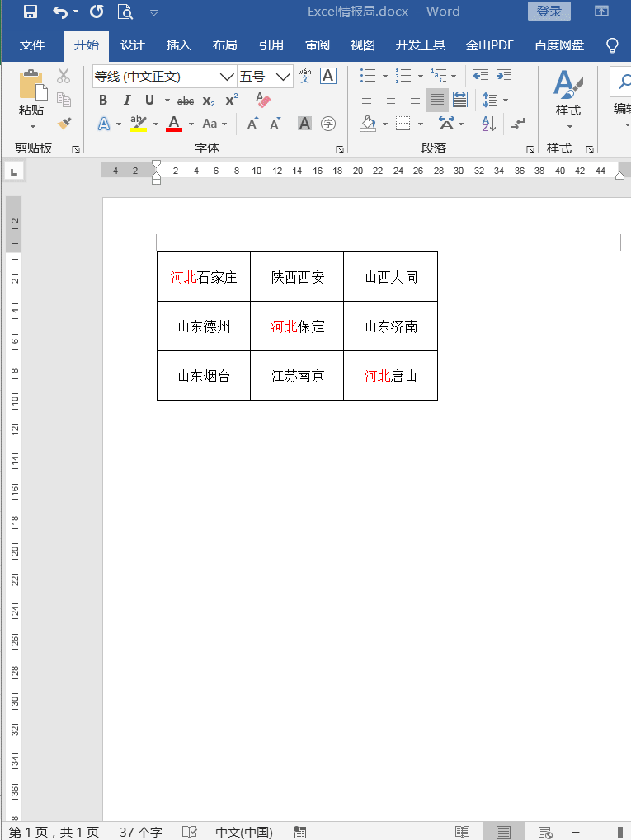
Task: Switch to the 布局 tab
Action: click(x=224, y=45)
